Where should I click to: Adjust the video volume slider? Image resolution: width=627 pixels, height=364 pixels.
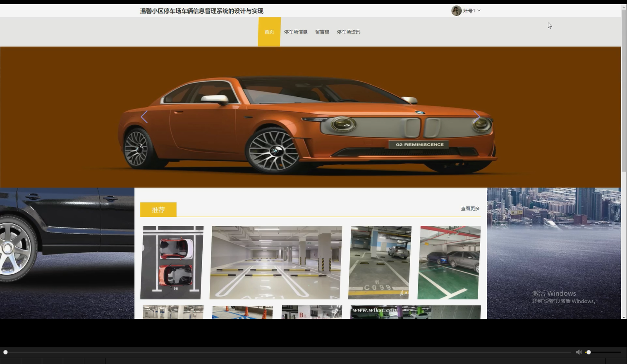coord(603,352)
